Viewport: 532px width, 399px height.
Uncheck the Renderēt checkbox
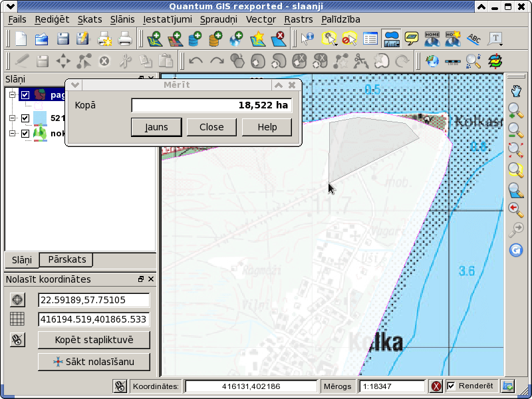point(451,386)
